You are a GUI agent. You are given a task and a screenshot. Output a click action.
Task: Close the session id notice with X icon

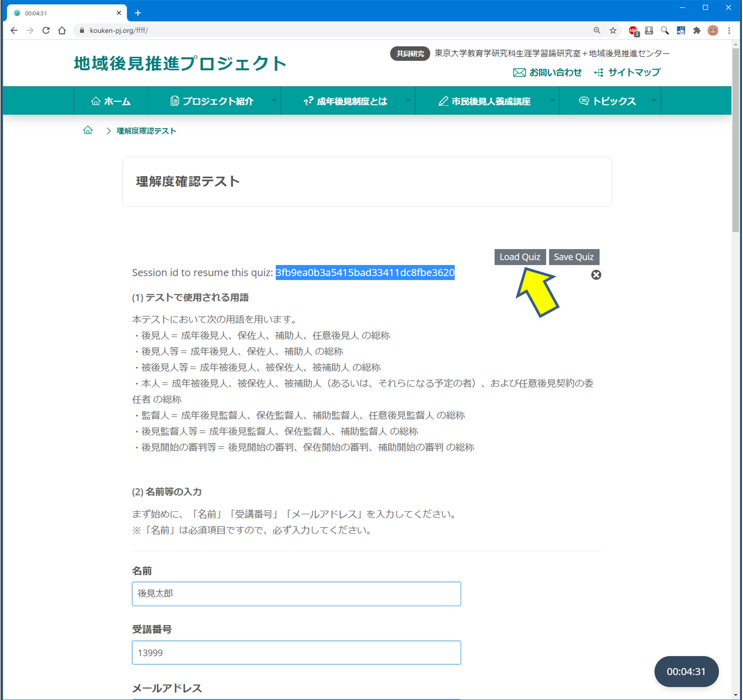point(596,275)
